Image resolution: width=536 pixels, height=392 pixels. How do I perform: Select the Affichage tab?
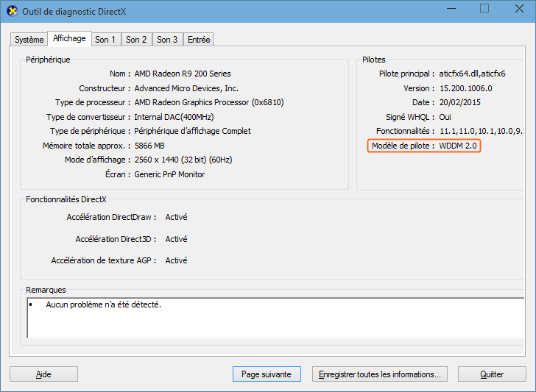click(69, 38)
